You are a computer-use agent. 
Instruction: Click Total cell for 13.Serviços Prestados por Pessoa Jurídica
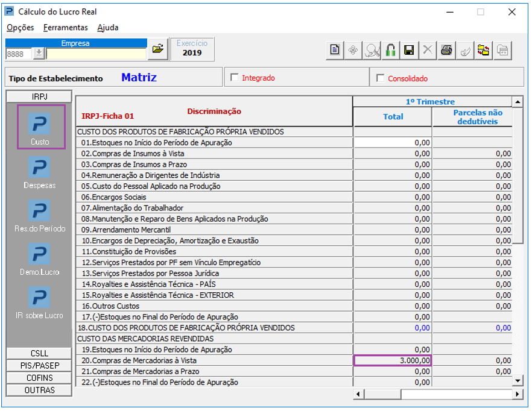(392, 273)
